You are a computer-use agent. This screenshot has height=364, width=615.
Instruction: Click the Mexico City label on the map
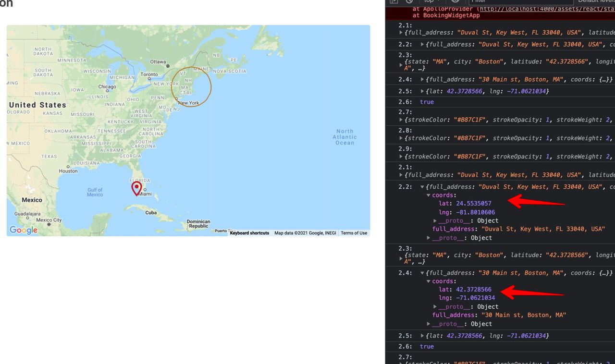[49, 220]
